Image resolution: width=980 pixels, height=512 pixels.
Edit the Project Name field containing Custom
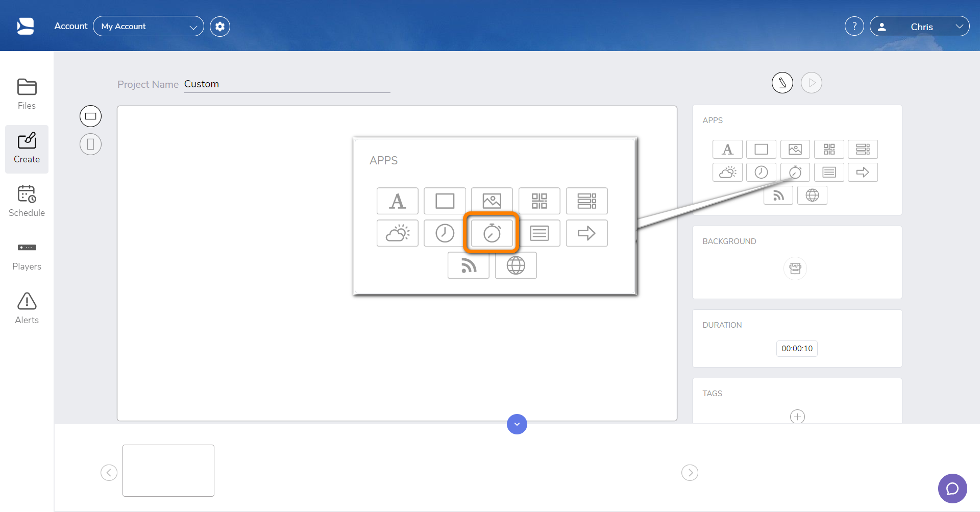[287, 84]
